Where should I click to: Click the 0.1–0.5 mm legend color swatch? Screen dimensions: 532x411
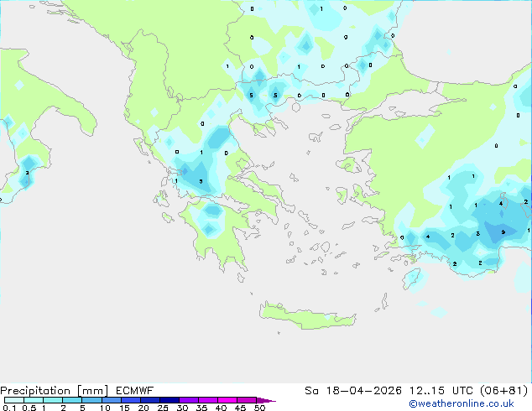(x=14, y=400)
